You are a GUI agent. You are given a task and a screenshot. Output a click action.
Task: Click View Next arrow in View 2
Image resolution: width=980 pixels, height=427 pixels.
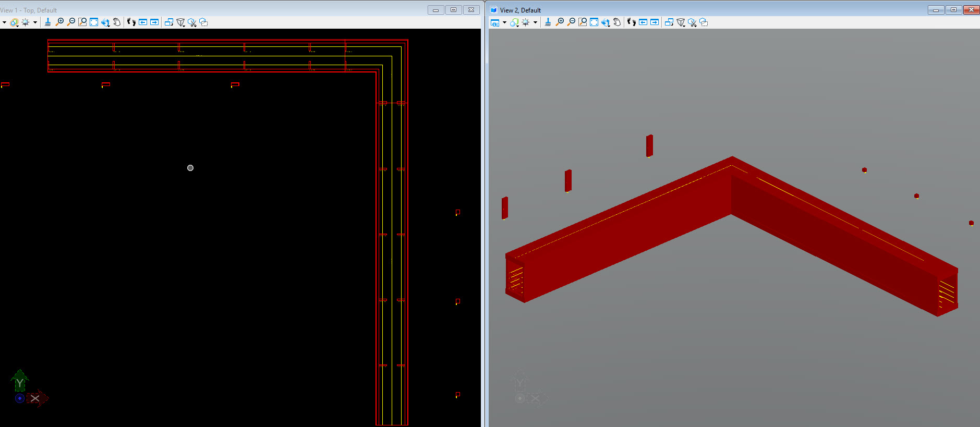(x=655, y=22)
